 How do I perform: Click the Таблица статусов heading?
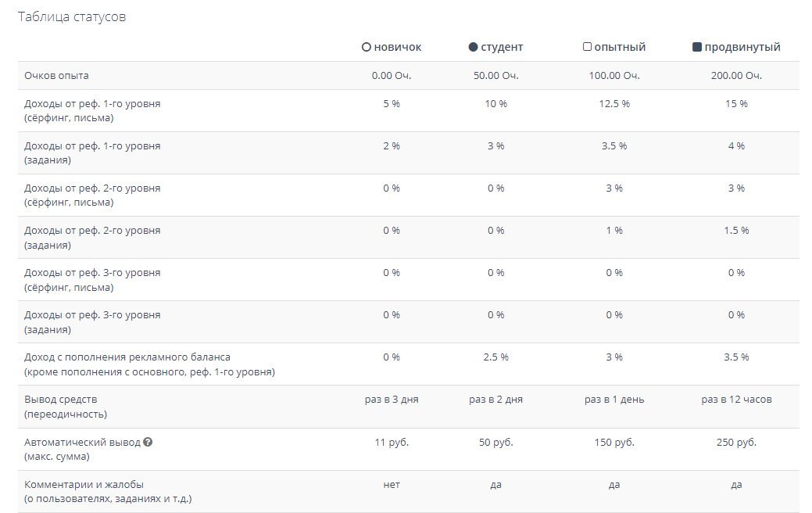pyautogui.click(x=72, y=17)
